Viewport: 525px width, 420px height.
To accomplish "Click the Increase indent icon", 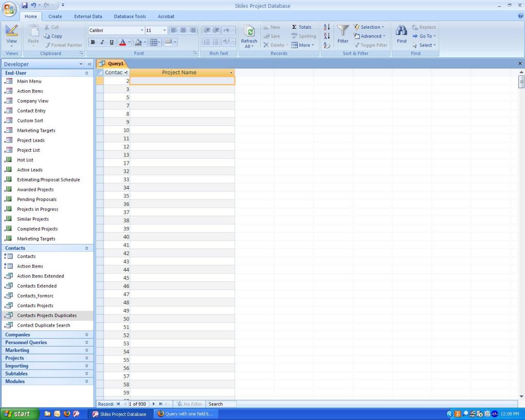I will click(216, 30).
